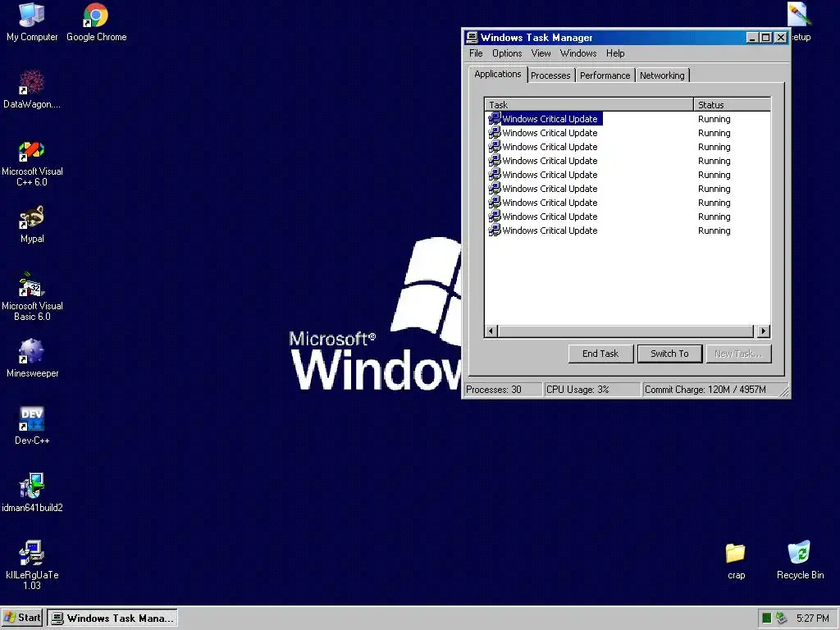Viewport: 840px width, 630px height.
Task: Click the CPU Usage: 3% status entry
Action: click(x=592, y=390)
